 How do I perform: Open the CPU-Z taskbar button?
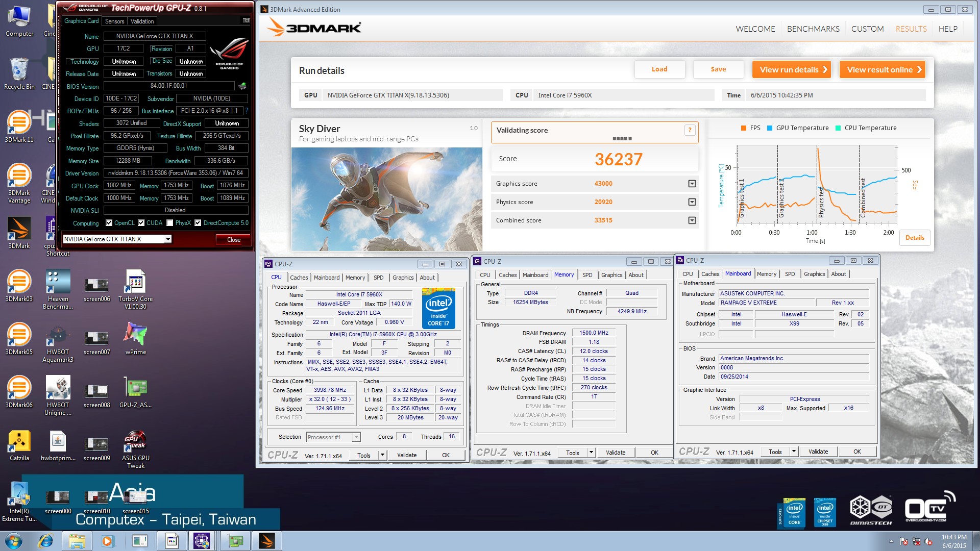coord(202,541)
